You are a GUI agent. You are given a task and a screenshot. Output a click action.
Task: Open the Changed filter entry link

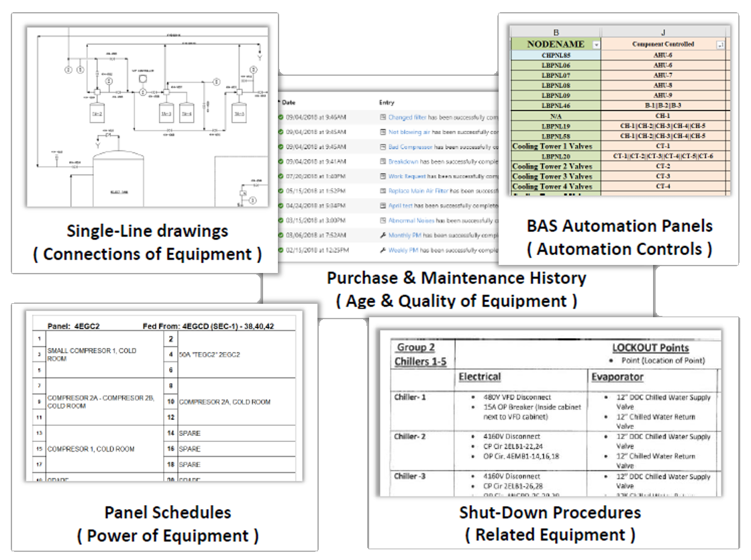tap(407, 117)
